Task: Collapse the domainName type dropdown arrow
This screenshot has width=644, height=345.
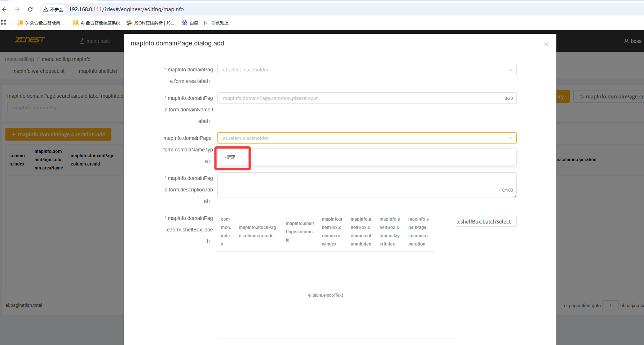Action: click(x=510, y=138)
